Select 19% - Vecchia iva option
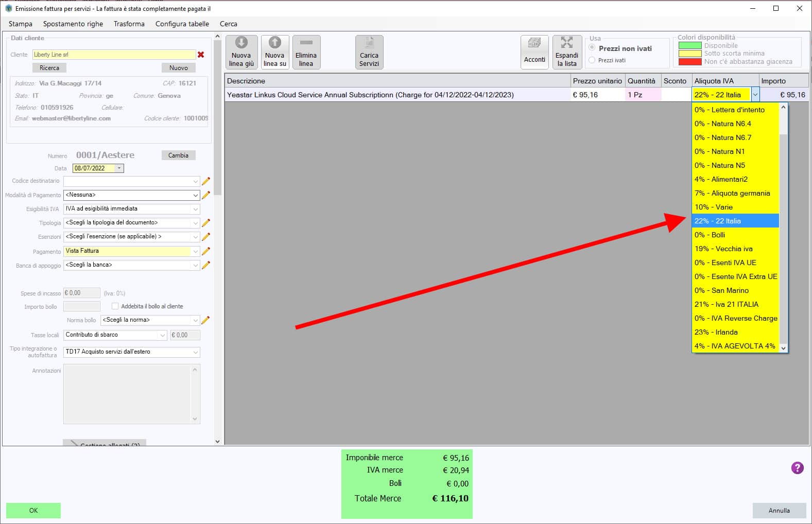This screenshot has width=812, height=524. (x=735, y=249)
